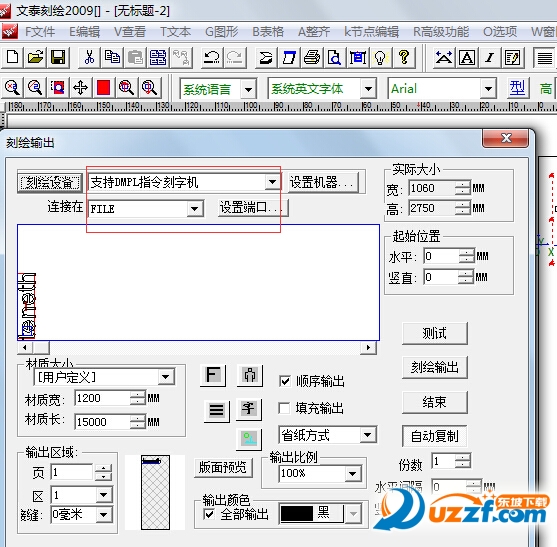Viewport: 557px width, 547px height.
Task: Click the plotter output icon in toolbar
Action: pos(266,57)
